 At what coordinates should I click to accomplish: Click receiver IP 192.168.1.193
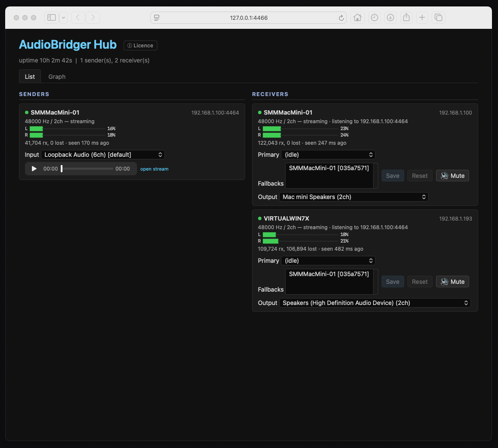(x=455, y=219)
